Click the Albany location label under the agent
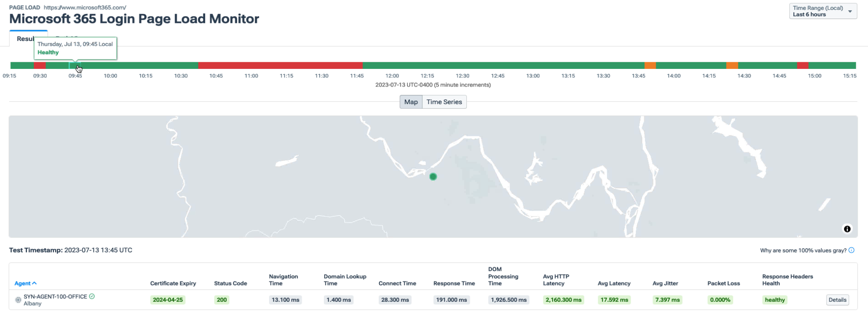 [32, 304]
